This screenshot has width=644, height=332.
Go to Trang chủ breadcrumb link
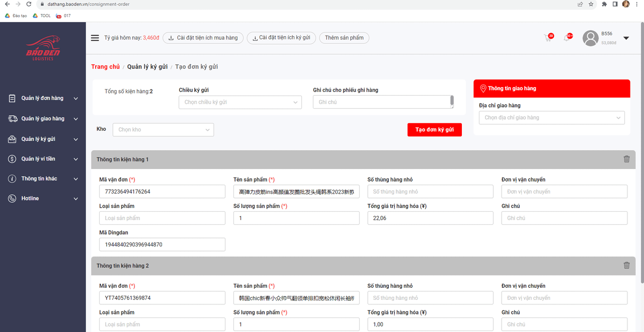tap(105, 67)
